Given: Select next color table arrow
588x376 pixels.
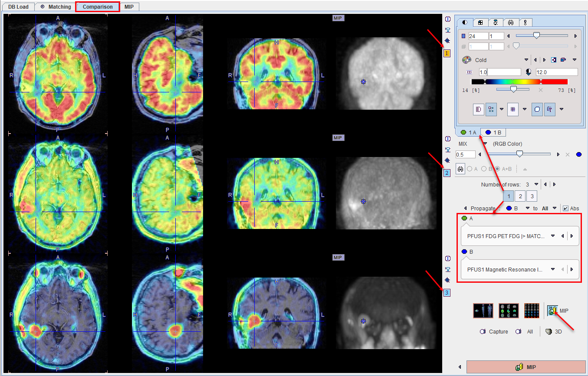Looking at the screenshot, I should coord(545,60).
